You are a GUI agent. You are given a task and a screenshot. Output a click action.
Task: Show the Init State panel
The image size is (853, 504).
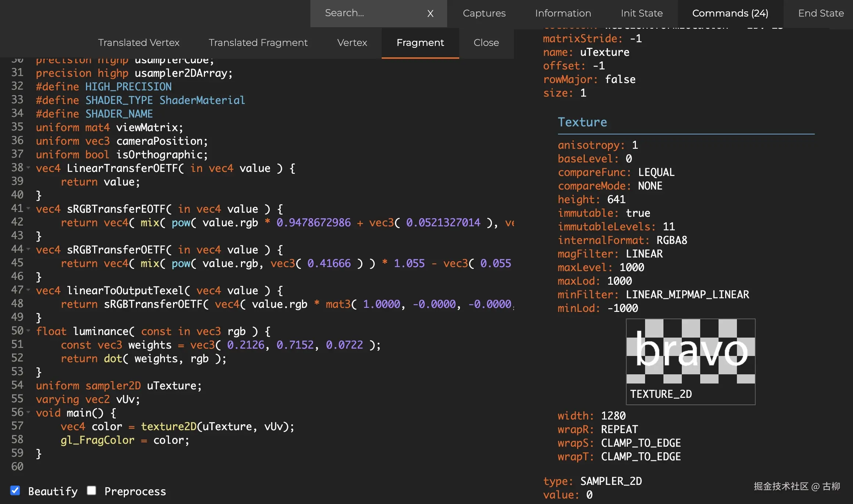(x=641, y=13)
